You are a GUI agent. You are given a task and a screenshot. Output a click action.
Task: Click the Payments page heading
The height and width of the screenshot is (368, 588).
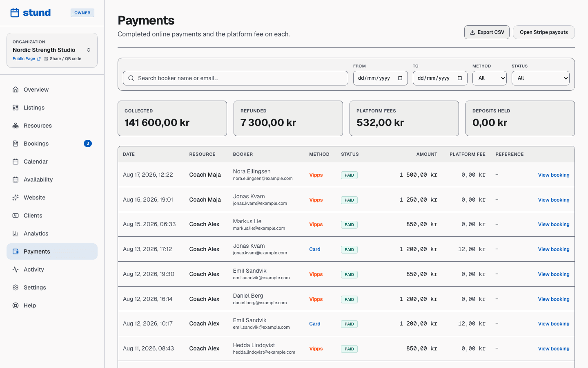pos(146,20)
